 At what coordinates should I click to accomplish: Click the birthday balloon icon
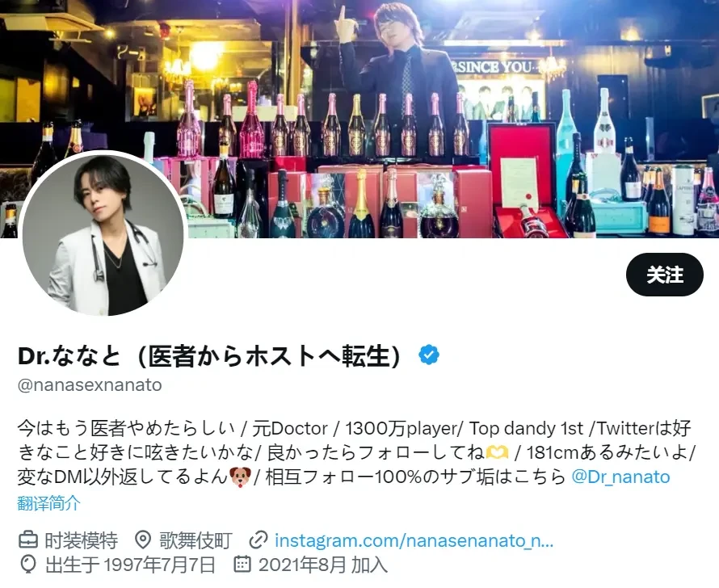28,564
